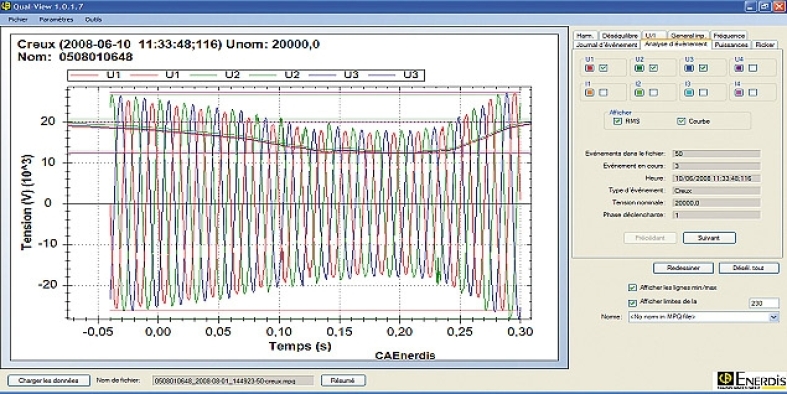Click the '0,15' time axis tick label
Screen dimensions: 787x394
pos(340,332)
